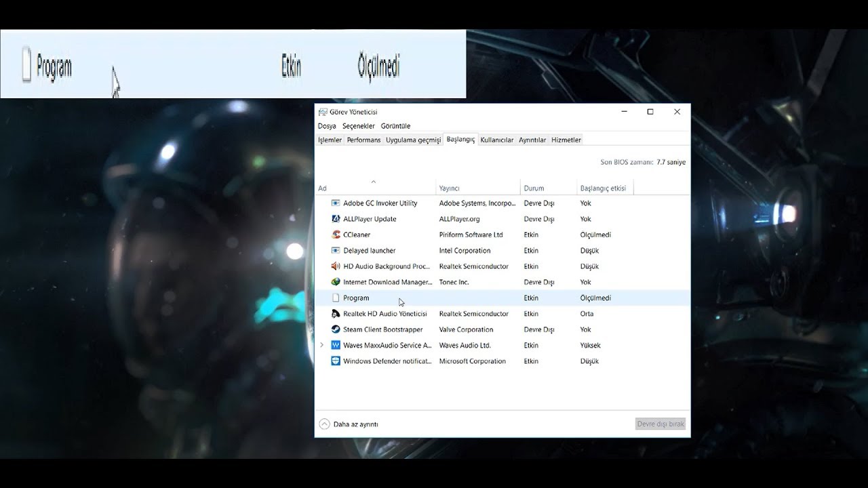The height and width of the screenshot is (488, 868).
Task: Click the Piriform Software Ltd publisher cell
Action: coord(471,235)
